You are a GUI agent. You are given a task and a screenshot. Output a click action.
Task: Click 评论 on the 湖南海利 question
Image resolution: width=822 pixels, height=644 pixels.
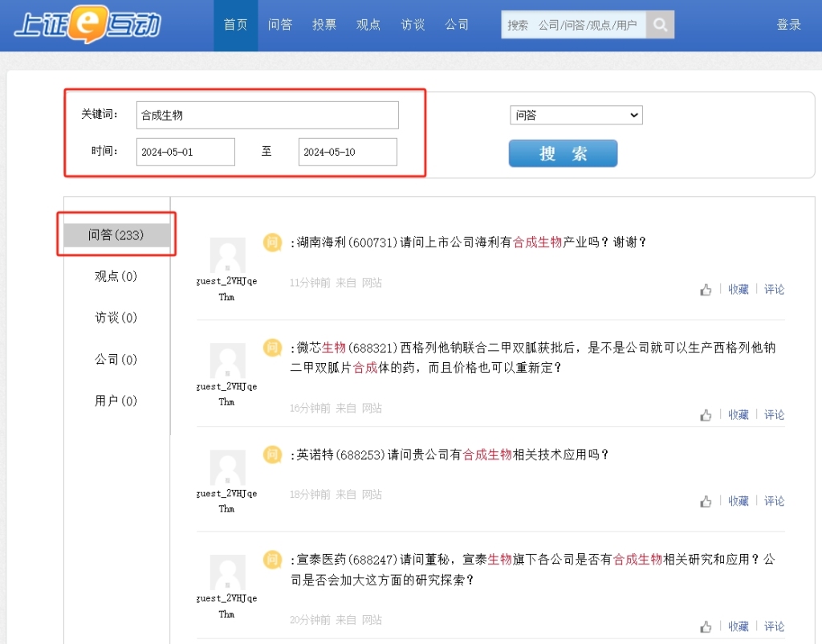coord(774,290)
